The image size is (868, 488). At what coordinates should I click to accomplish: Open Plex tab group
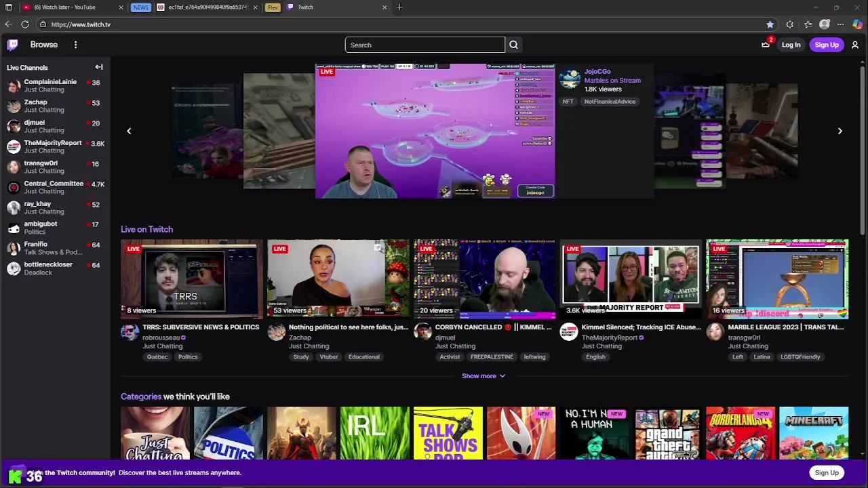(x=273, y=7)
